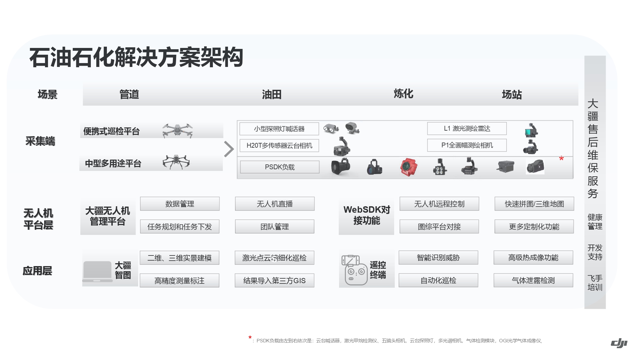The height and width of the screenshot is (362, 644).
Task: Click the gray chevron arrow between platforms and payloads
Action: (x=229, y=149)
